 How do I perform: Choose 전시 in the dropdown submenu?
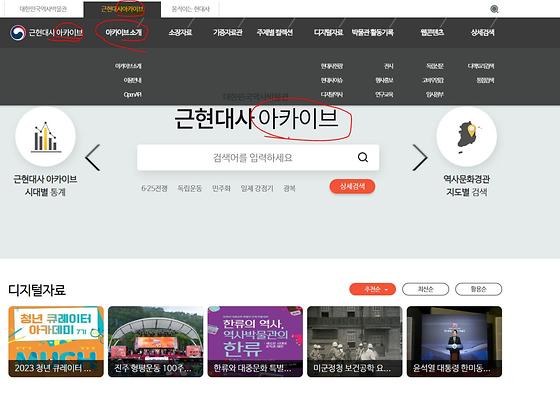point(389,66)
